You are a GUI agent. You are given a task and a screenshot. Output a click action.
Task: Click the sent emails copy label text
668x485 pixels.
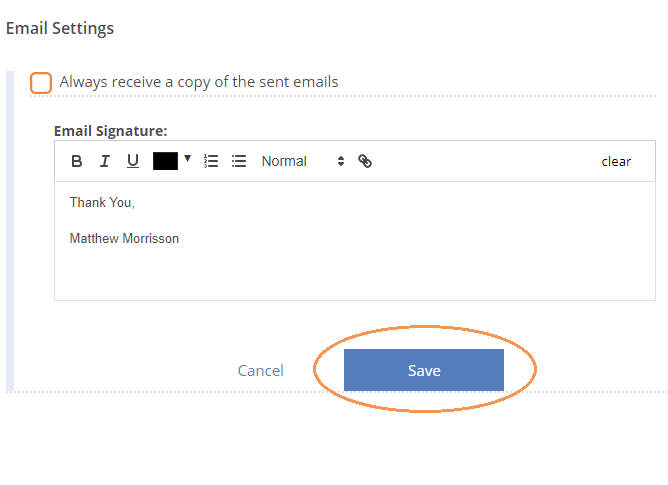(199, 82)
